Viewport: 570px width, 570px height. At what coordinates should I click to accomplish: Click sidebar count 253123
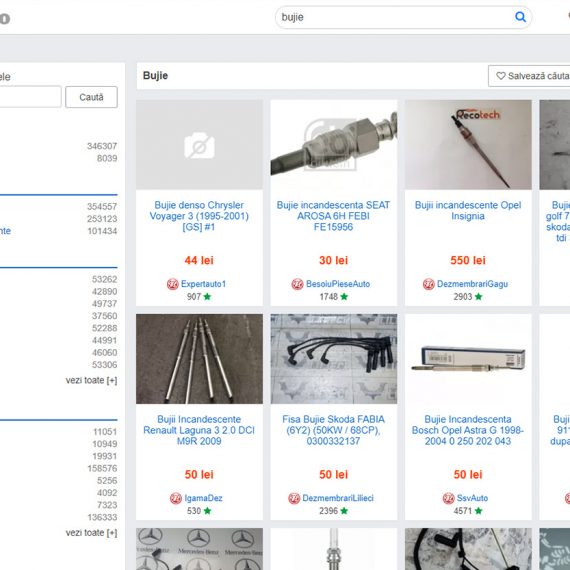pyautogui.click(x=102, y=219)
